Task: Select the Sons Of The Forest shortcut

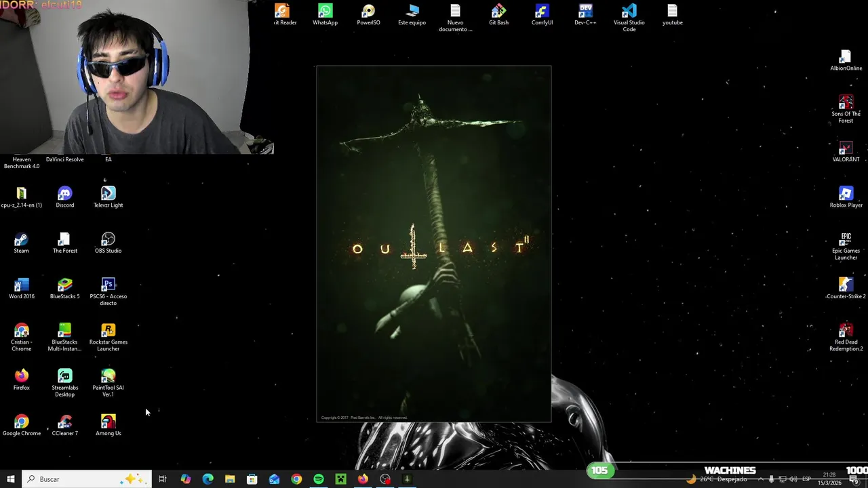Action: [x=846, y=109]
